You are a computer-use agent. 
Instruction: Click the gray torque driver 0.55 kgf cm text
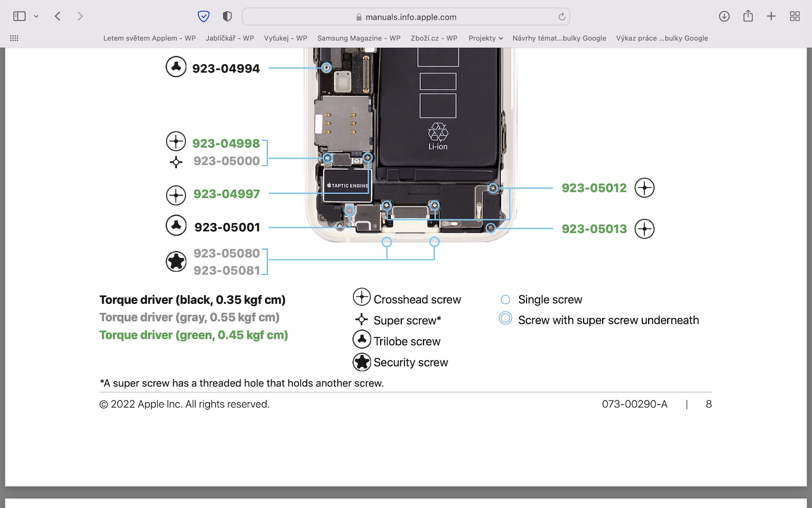(x=189, y=317)
